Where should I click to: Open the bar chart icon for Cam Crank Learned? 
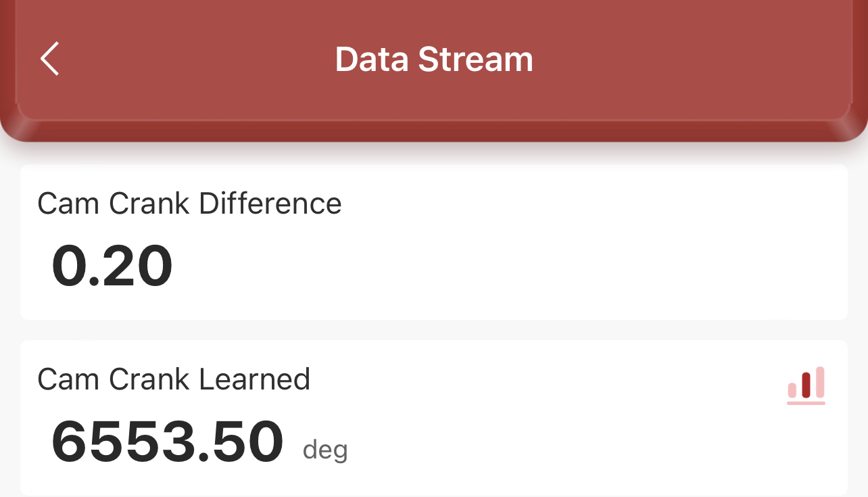(x=806, y=385)
